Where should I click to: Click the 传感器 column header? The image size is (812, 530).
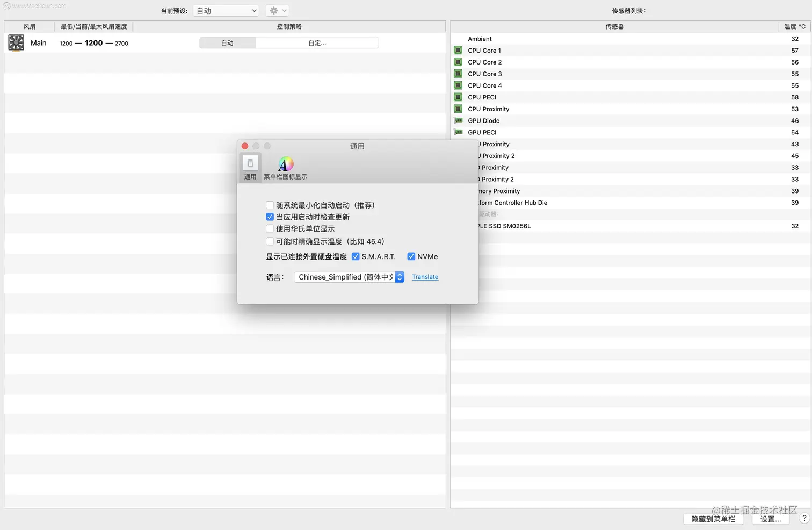pyautogui.click(x=615, y=26)
